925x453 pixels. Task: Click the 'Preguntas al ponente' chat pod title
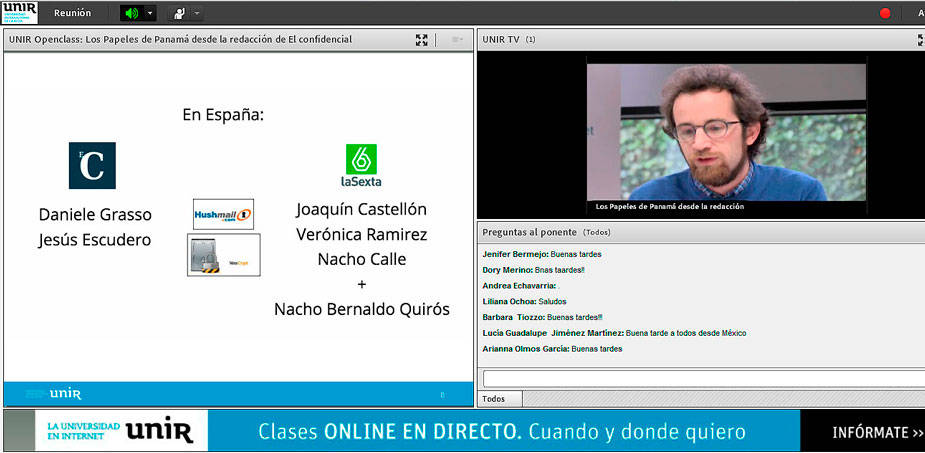(529, 232)
